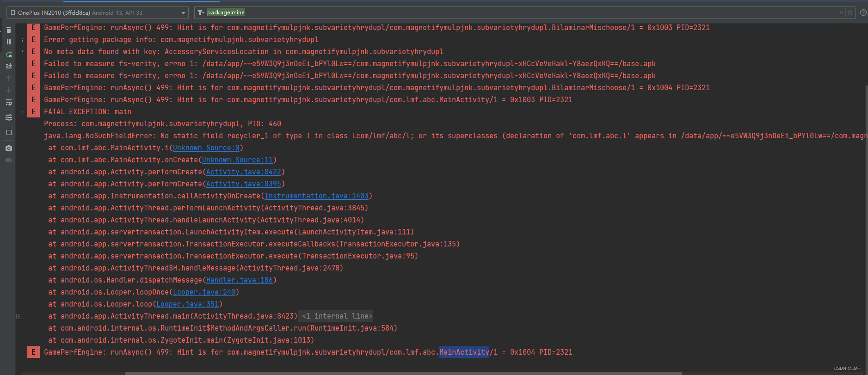Click 'No meta data found with key' line
The height and width of the screenshot is (375, 868).
244,52
